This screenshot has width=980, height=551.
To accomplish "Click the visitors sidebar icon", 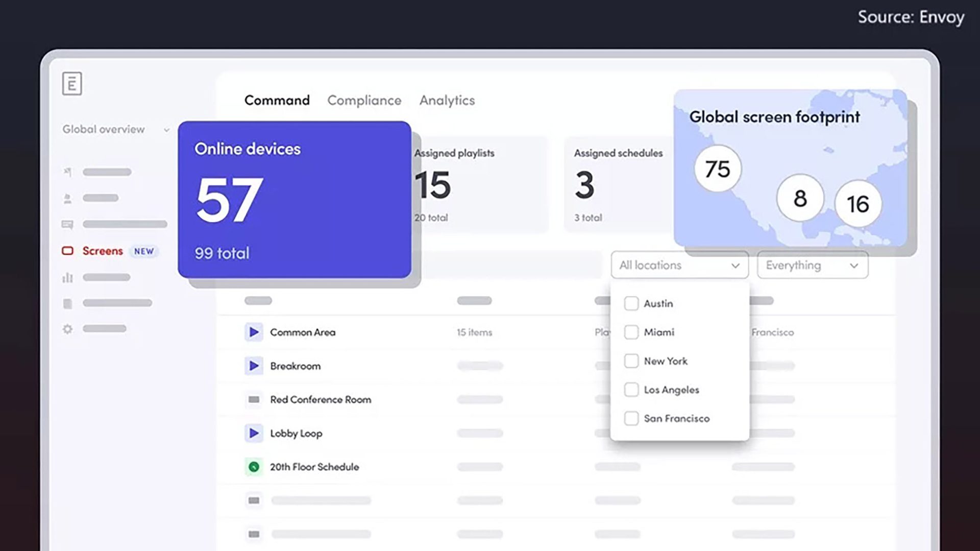I will point(68,198).
